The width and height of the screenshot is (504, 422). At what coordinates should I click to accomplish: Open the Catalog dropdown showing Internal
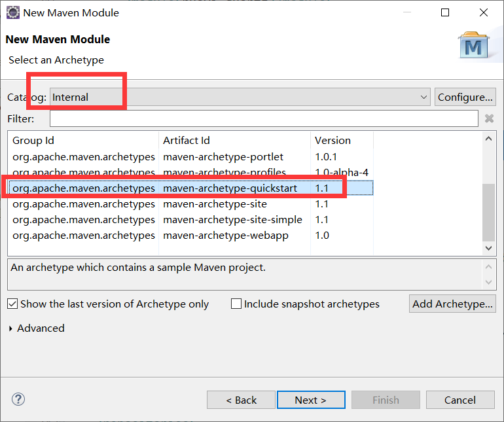point(240,97)
